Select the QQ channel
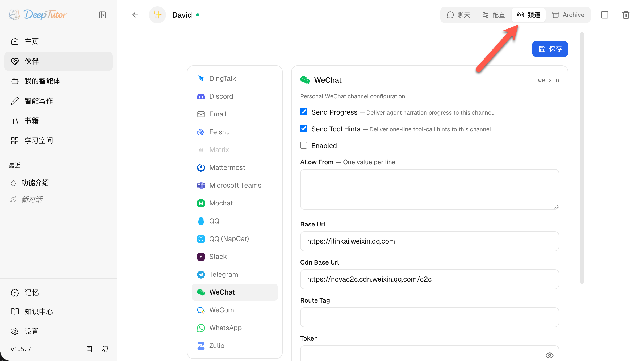This screenshot has height=361, width=644. click(235, 221)
